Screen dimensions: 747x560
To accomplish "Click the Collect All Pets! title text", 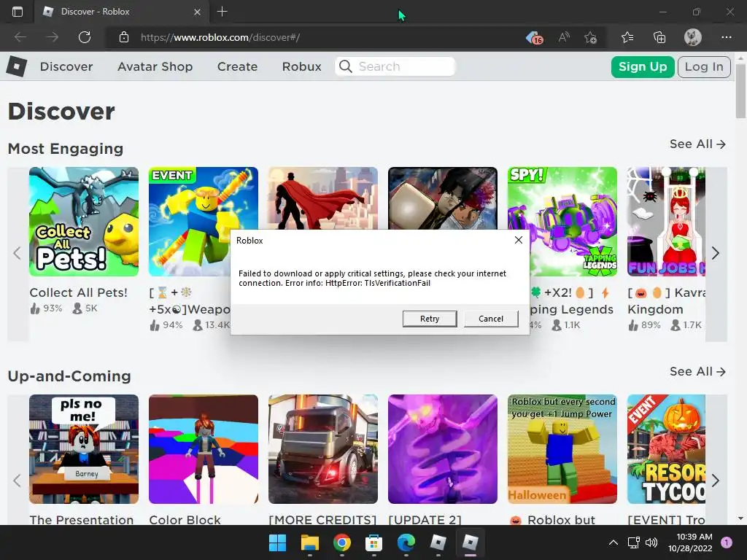I will point(79,292).
